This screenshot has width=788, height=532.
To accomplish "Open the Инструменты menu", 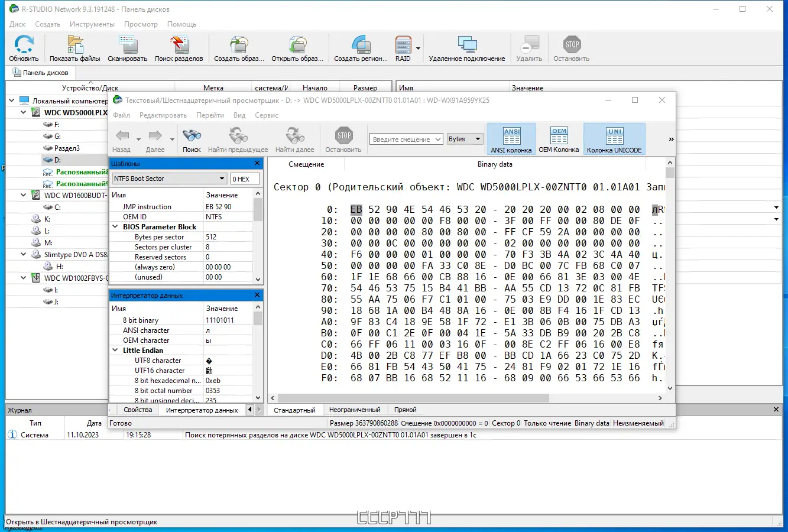I will (92, 24).
